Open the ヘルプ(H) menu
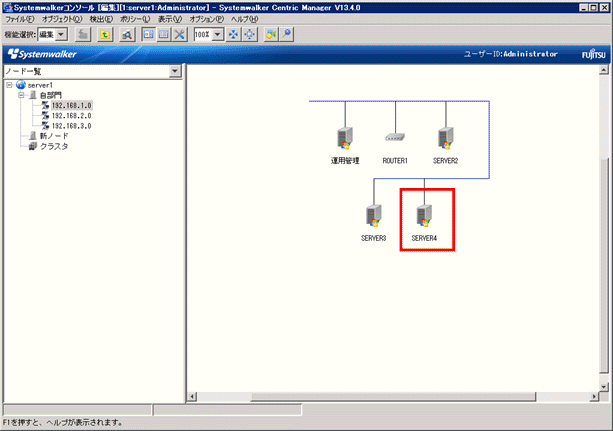This screenshot has height=431, width=613. point(244,19)
